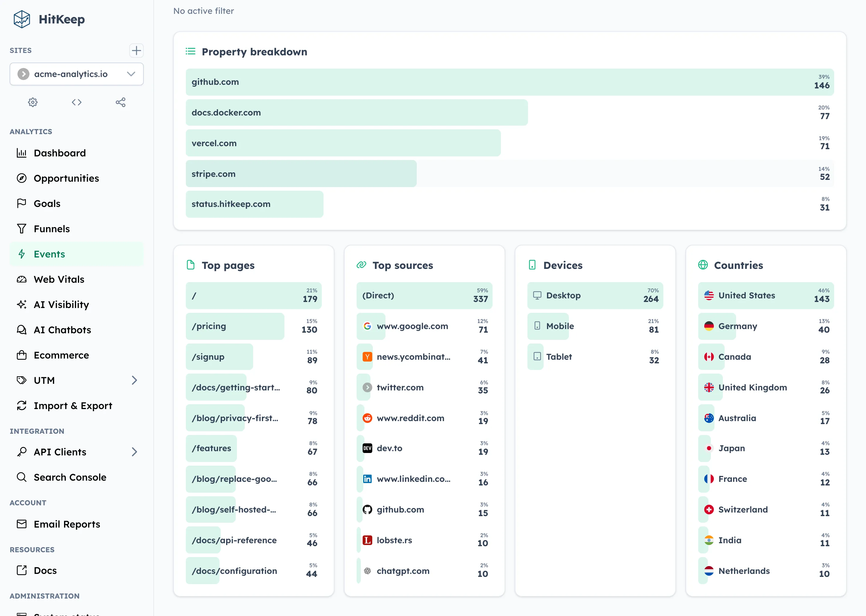Select twitter.com source row
866x616 pixels.
424,387
